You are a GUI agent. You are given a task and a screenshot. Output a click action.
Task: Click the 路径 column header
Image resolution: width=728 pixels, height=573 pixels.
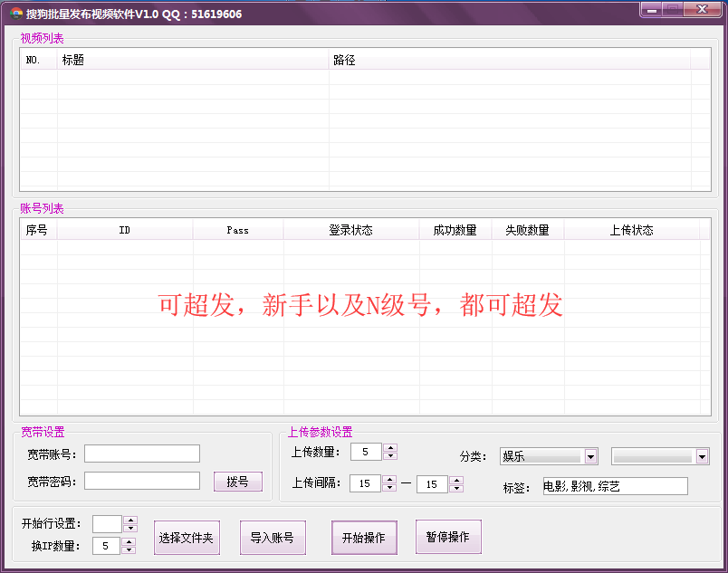click(x=510, y=60)
